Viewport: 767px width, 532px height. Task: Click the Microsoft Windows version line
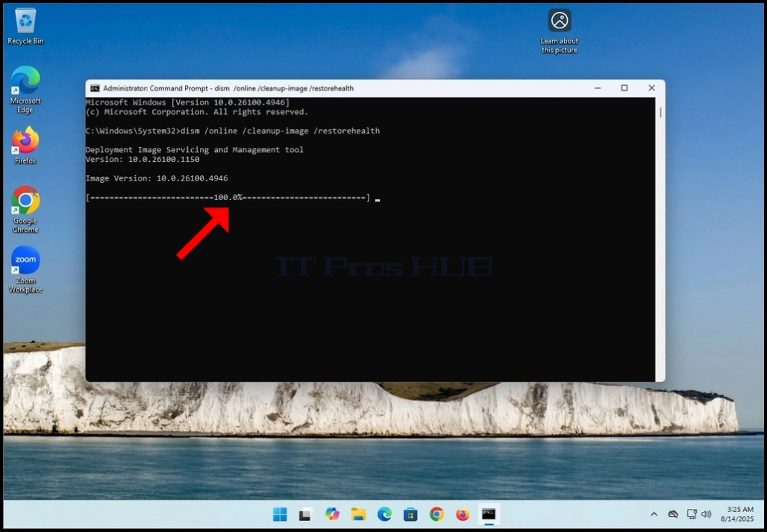click(x=187, y=103)
